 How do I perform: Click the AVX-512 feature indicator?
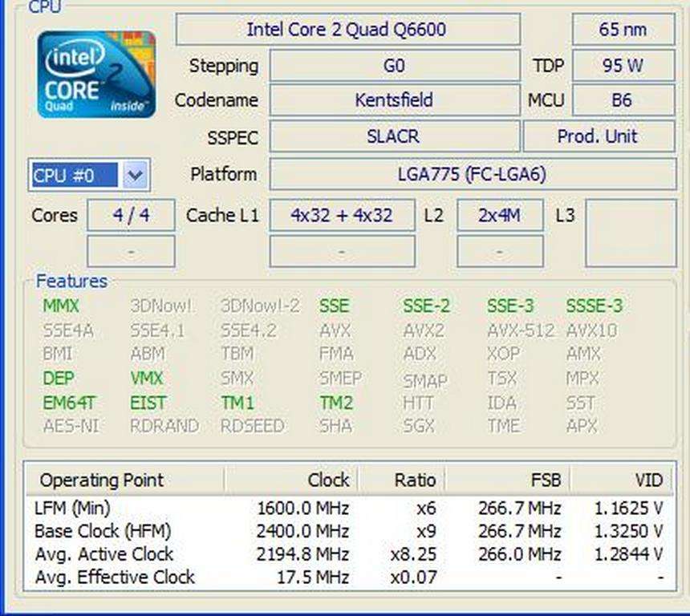(x=518, y=330)
